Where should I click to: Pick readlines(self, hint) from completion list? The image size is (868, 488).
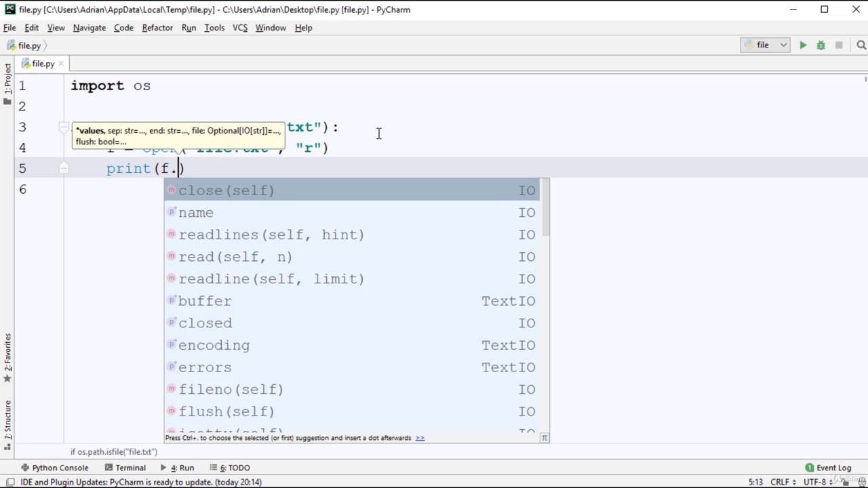pos(352,235)
